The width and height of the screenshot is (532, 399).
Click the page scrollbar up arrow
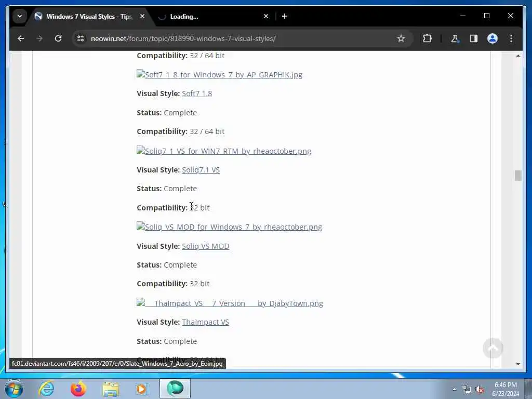pos(518,56)
